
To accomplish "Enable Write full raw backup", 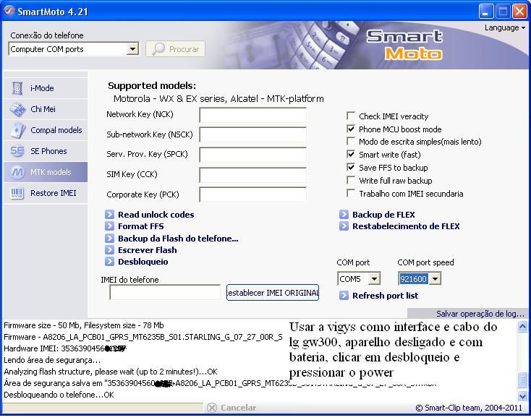I will tap(351, 181).
